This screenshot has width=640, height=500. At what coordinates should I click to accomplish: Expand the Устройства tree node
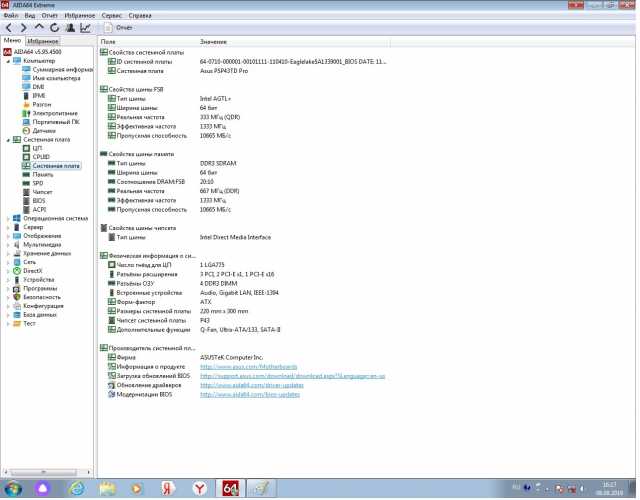8,280
